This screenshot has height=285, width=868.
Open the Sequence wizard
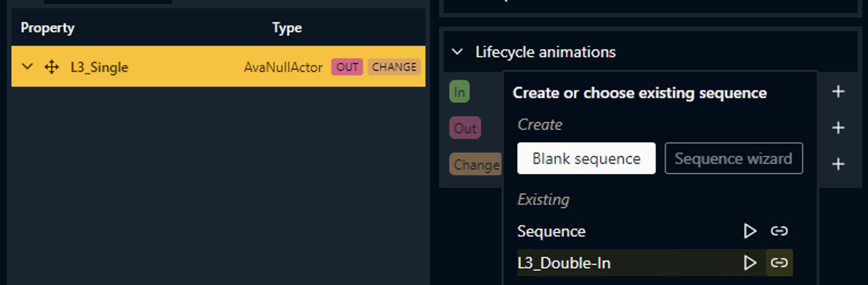pyautogui.click(x=733, y=158)
